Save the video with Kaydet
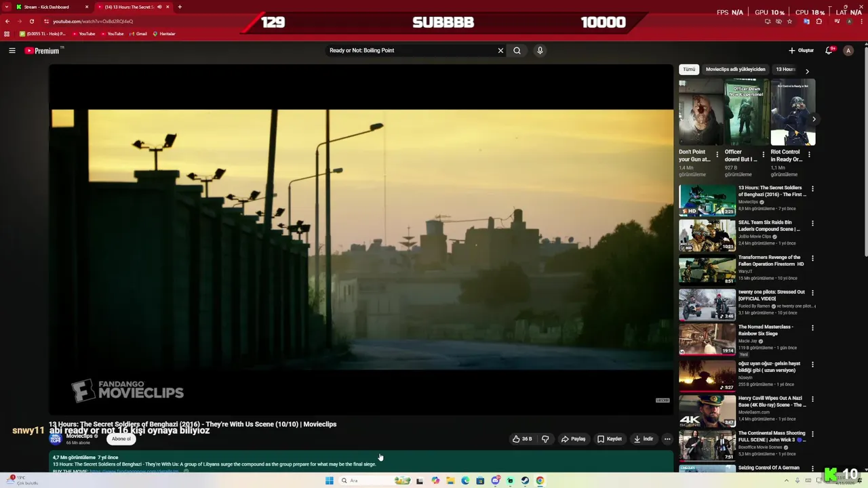This screenshot has width=868, height=488. pyautogui.click(x=609, y=439)
